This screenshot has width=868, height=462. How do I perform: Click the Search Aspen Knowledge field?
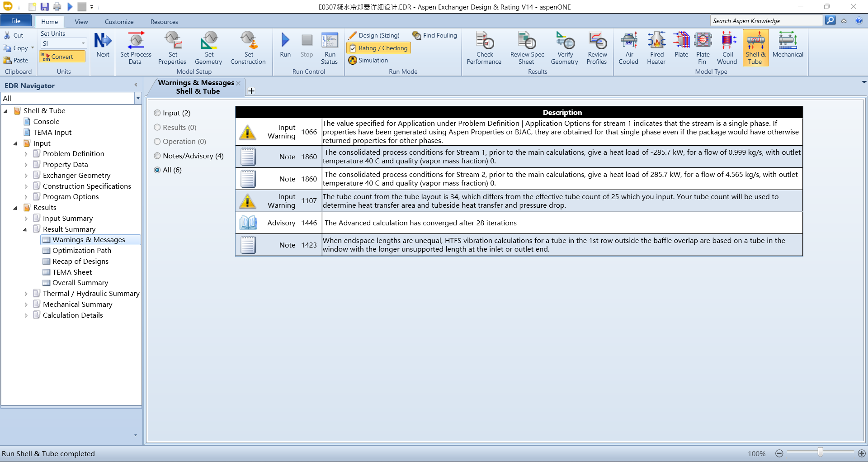(766, 21)
